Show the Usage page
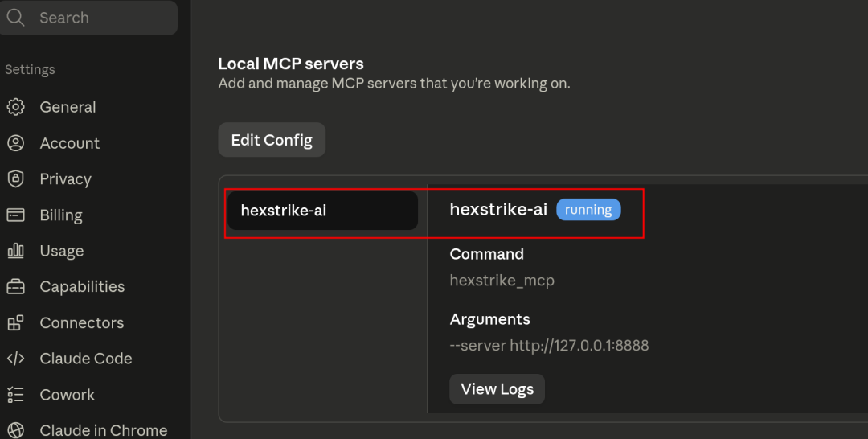Screen dimensions: 868x439 click(61, 251)
